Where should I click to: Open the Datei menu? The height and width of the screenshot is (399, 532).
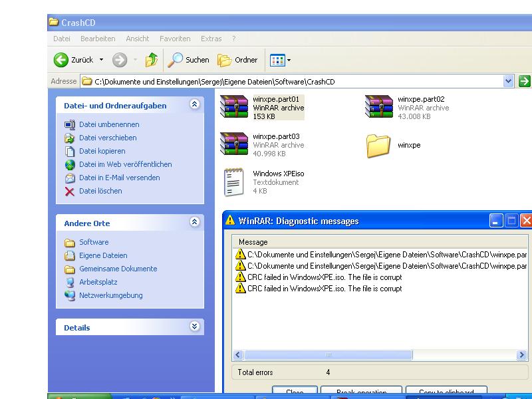click(62, 39)
